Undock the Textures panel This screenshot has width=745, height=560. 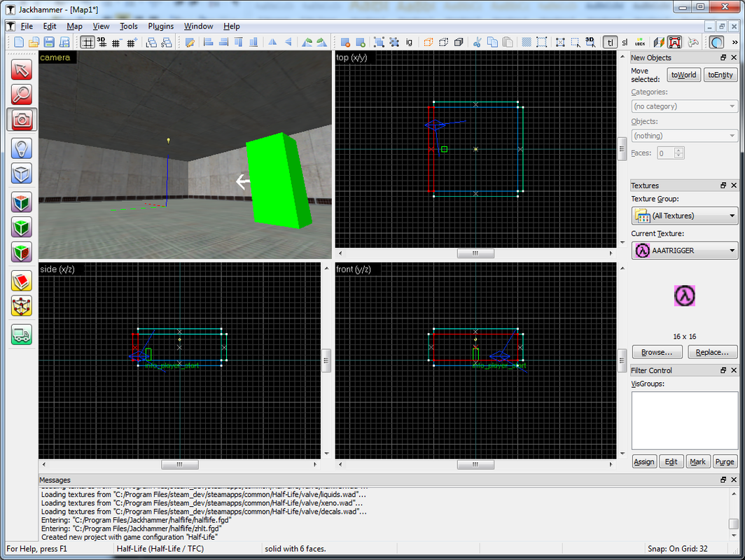pyautogui.click(x=723, y=185)
